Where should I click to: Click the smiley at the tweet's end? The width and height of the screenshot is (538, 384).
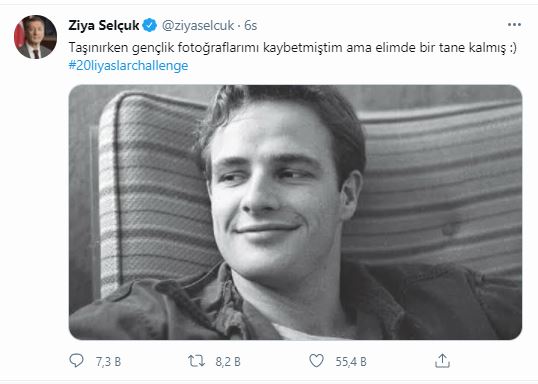click(513, 47)
